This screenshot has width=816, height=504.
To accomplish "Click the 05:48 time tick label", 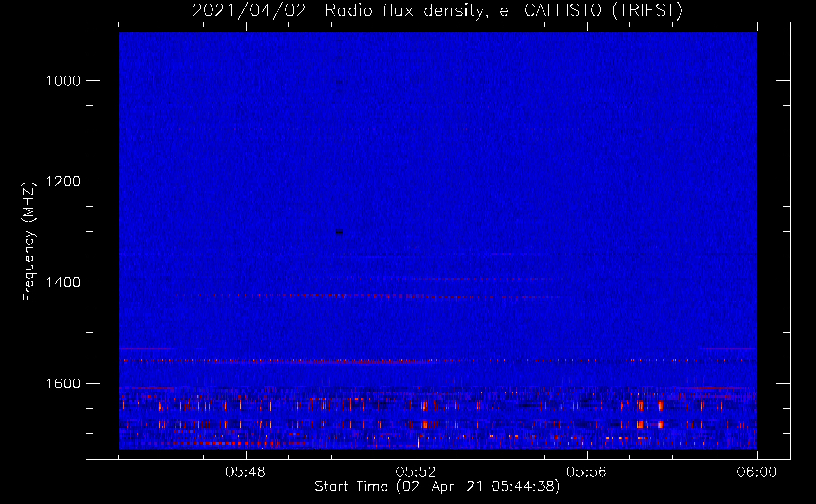I will coord(246,472).
